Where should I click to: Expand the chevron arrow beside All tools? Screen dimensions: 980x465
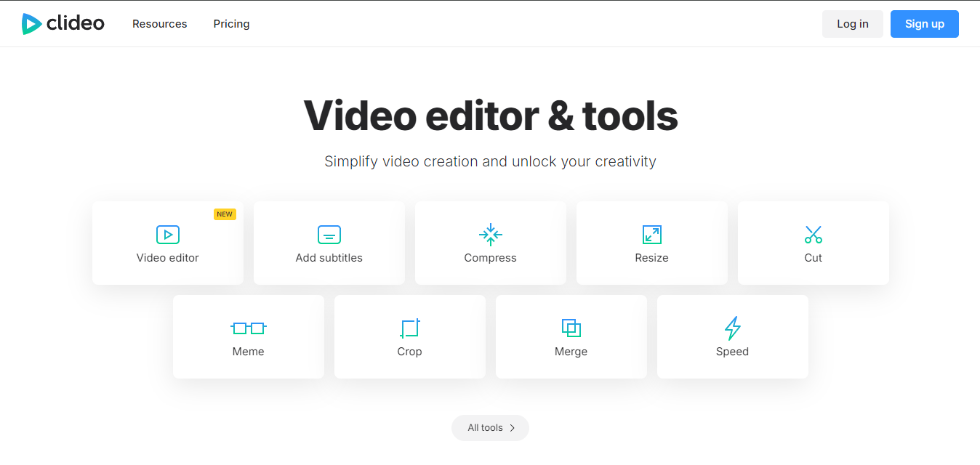tap(513, 428)
